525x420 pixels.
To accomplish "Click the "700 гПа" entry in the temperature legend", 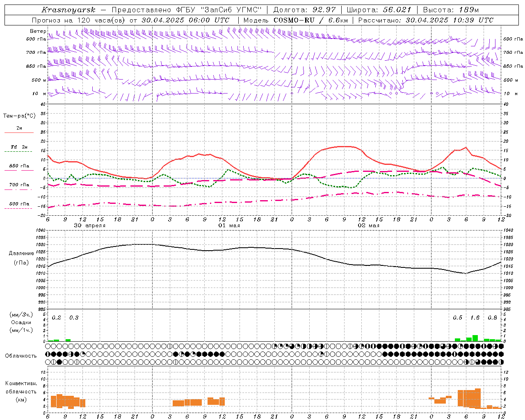I will point(19,185).
